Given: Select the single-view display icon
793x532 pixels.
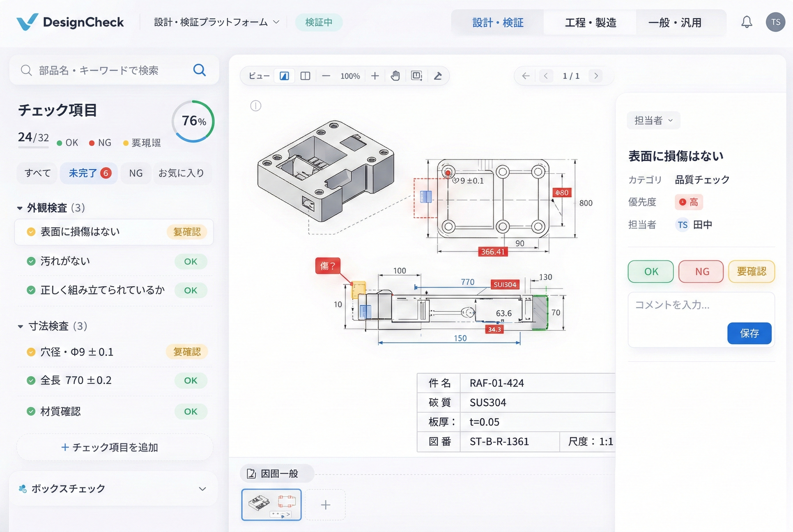Looking at the screenshot, I should tap(284, 76).
